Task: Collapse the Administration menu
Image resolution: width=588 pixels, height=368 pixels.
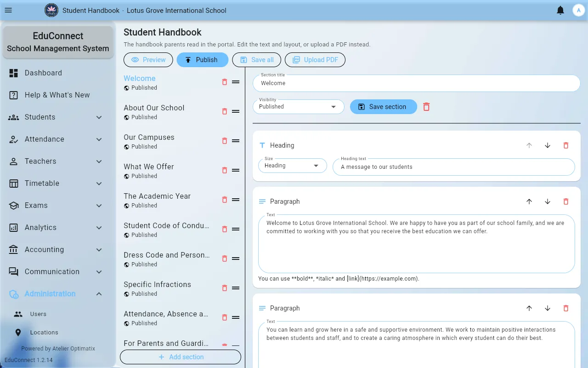Action: tap(57, 294)
